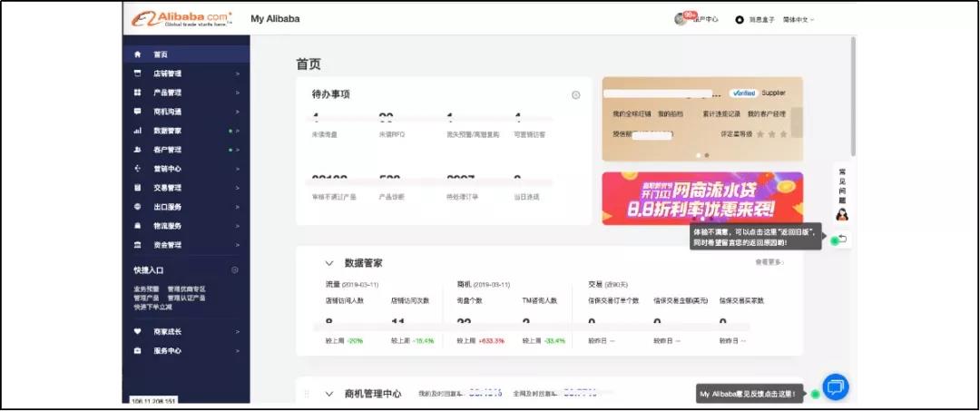Click the people icon beside 客户管理

(x=138, y=150)
